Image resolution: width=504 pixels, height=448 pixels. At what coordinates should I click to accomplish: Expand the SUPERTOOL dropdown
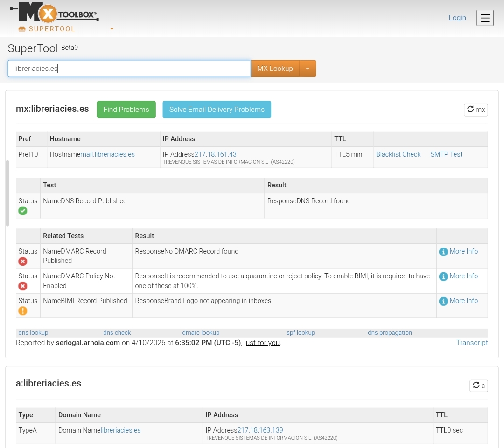coord(112,29)
